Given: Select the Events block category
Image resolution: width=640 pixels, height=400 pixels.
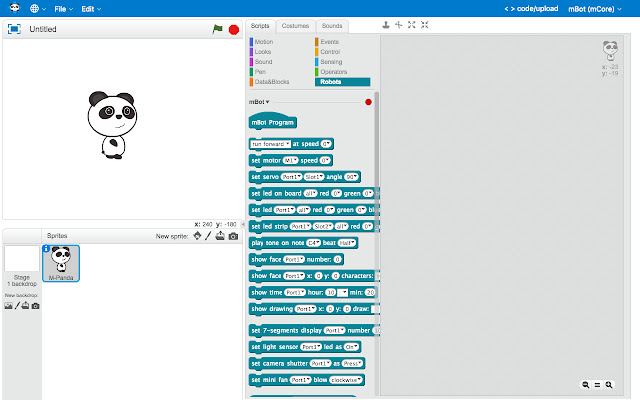Looking at the screenshot, I should 327,42.
